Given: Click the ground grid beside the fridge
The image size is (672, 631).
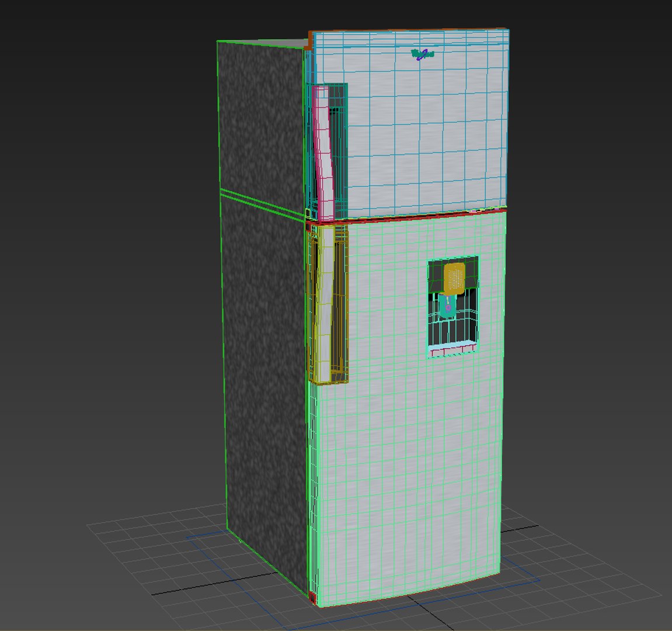Looking at the screenshot, I should click(x=579, y=570).
